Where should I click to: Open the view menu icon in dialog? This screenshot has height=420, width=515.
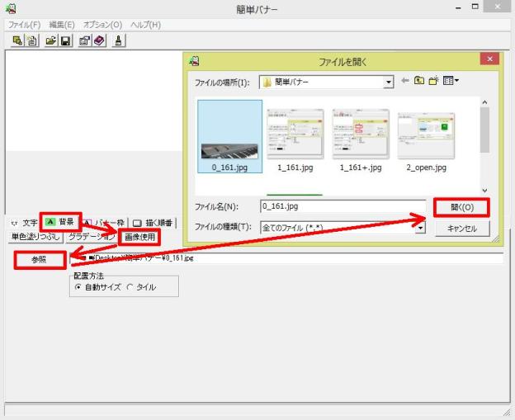point(451,81)
